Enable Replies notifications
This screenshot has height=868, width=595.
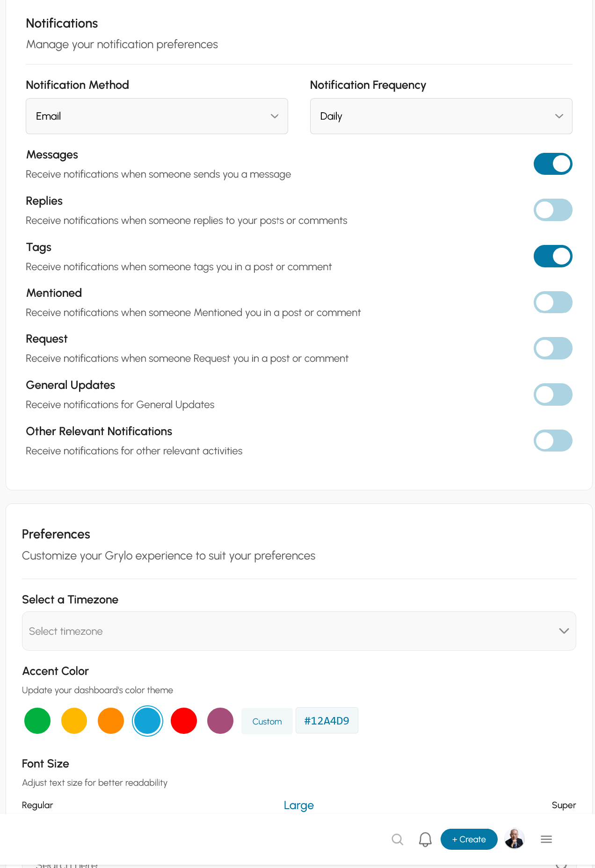[x=553, y=210]
